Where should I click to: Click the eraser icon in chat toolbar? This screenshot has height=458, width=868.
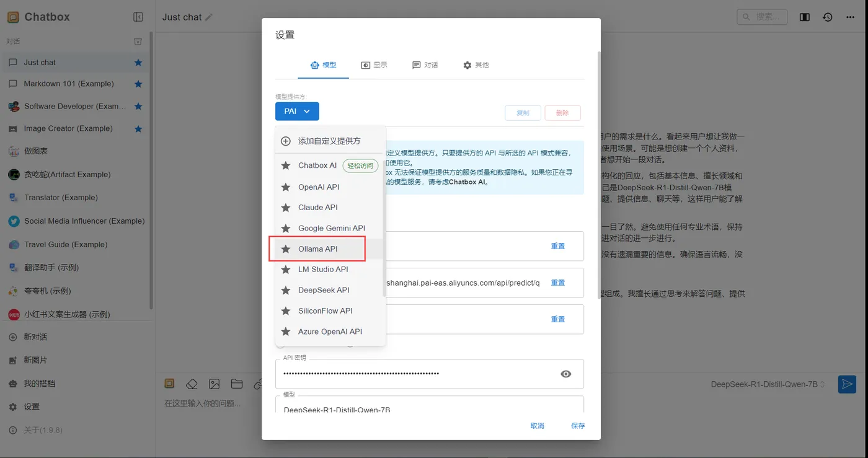click(x=192, y=384)
